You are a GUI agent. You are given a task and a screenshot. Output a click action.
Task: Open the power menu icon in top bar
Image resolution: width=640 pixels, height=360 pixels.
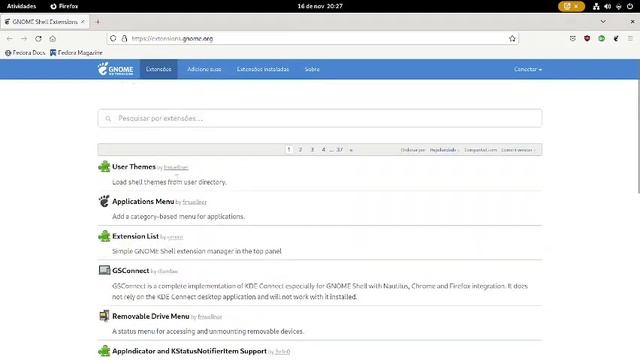pos(630,6)
